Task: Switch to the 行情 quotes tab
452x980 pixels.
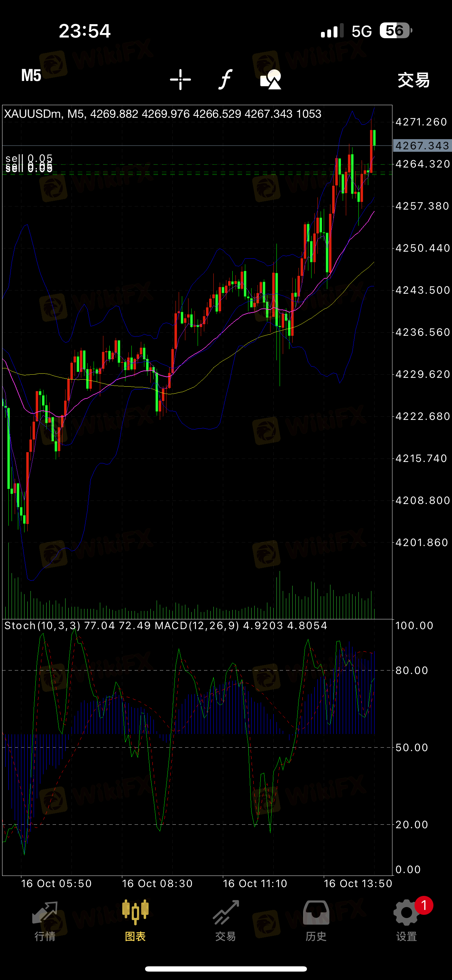Action: 45,921
